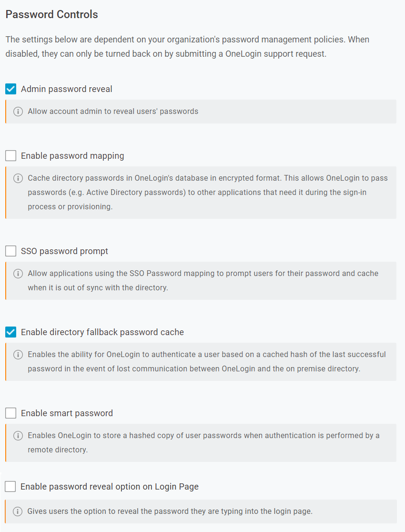Click the info icon under Enable smart password

click(x=18, y=436)
